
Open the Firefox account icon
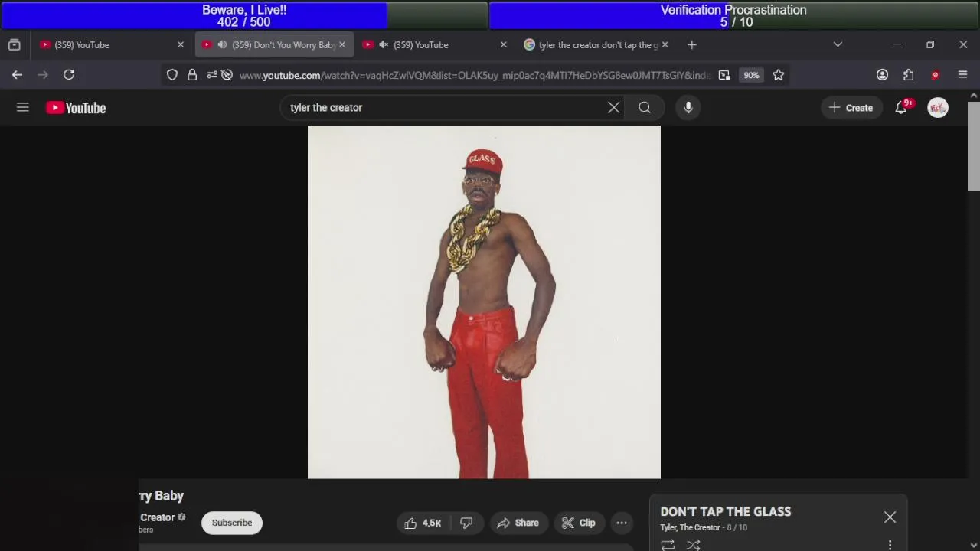[882, 75]
